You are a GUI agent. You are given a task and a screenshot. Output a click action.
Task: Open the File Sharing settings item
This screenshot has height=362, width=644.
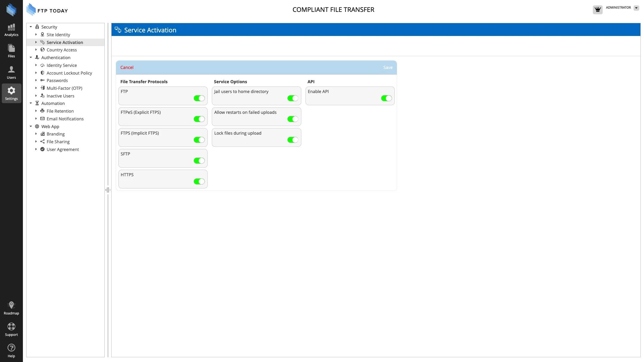click(x=58, y=142)
